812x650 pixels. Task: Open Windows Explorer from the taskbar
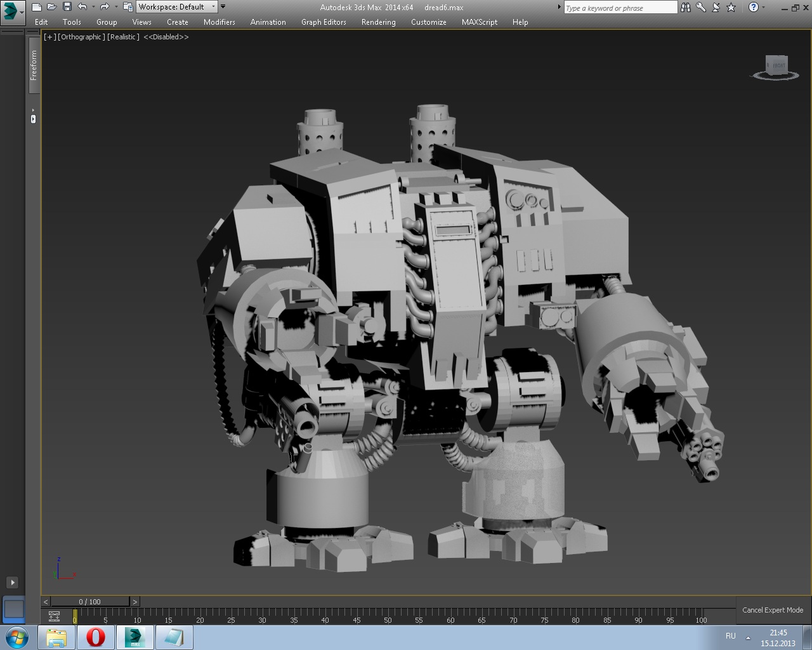coord(56,637)
